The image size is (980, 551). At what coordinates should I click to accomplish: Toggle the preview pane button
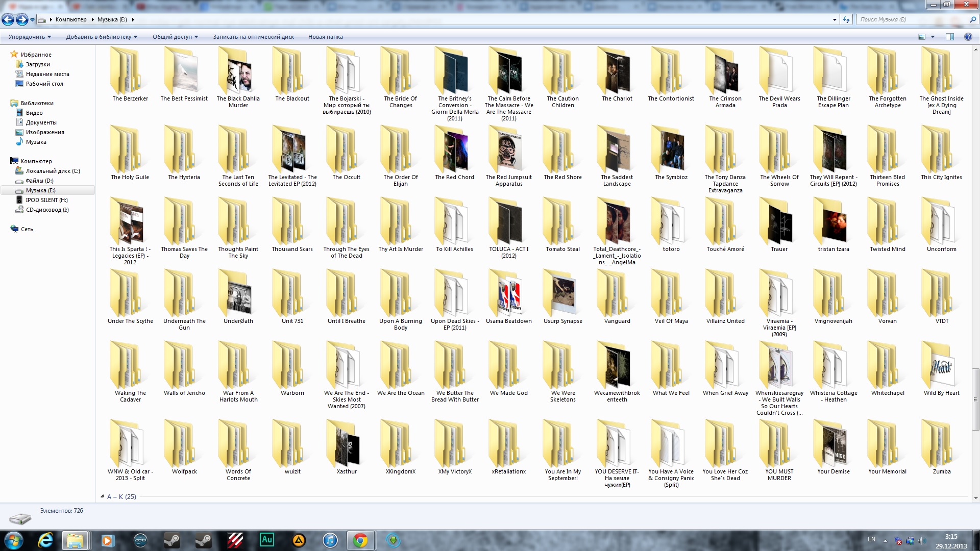(x=950, y=37)
